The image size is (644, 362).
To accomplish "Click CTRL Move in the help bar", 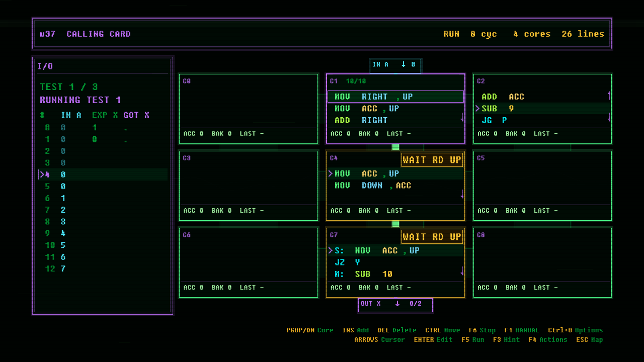I will [442, 330].
